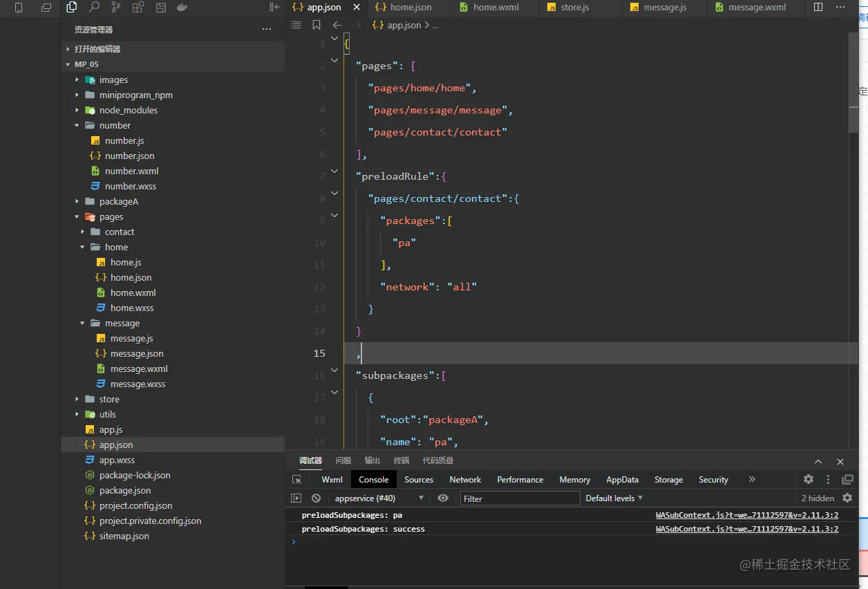
Task: Show more devtools tabs chevron
Action: coord(752,479)
